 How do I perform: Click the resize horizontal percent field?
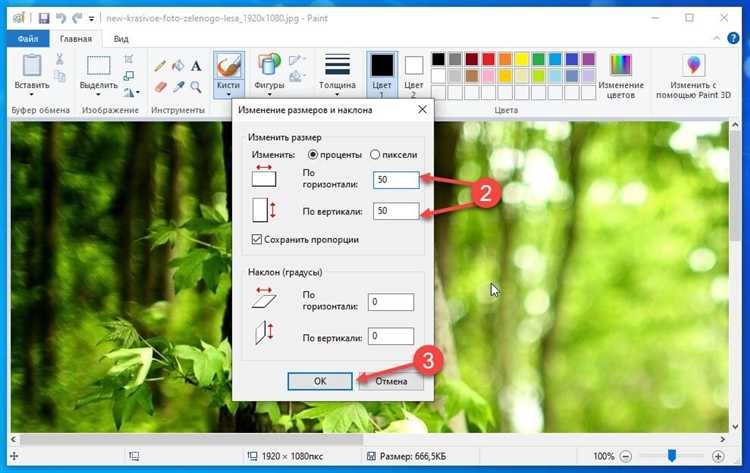point(396,180)
